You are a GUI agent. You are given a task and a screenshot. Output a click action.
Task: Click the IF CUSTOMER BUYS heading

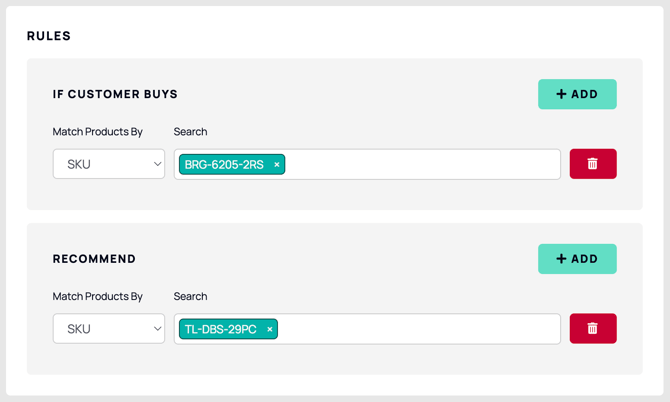coord(115,94)
